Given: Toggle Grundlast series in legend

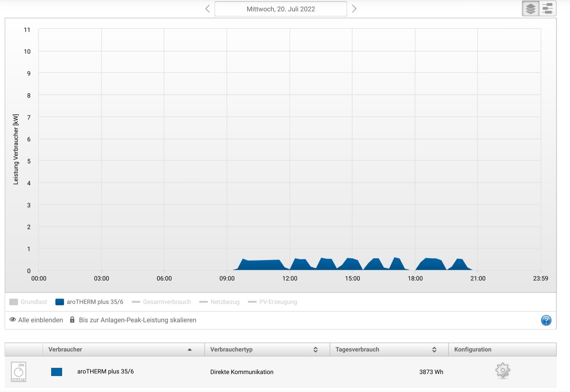Looking at the screenshot, I should tap(28, 302).
